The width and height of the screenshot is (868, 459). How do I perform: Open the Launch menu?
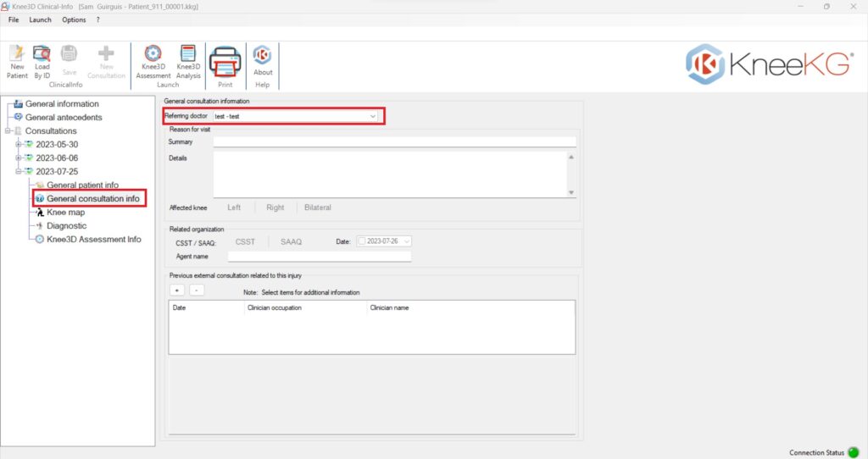(x=41, y=20)
